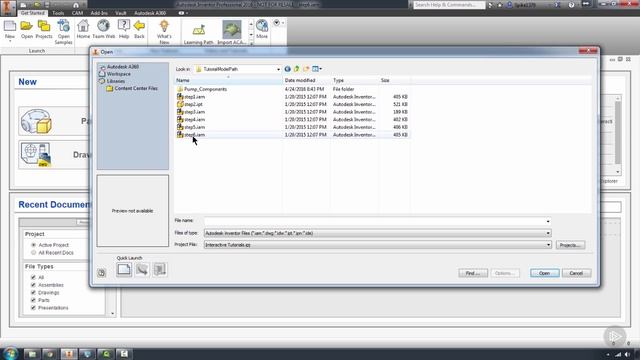Open What's New lightbulb icon

164,26
